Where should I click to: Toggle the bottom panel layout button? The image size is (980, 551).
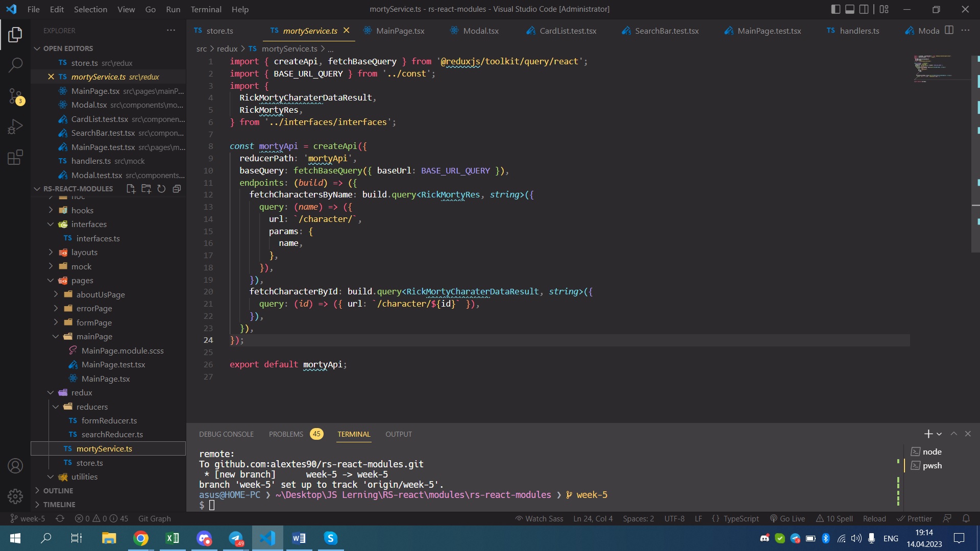[x=850, y=9]
